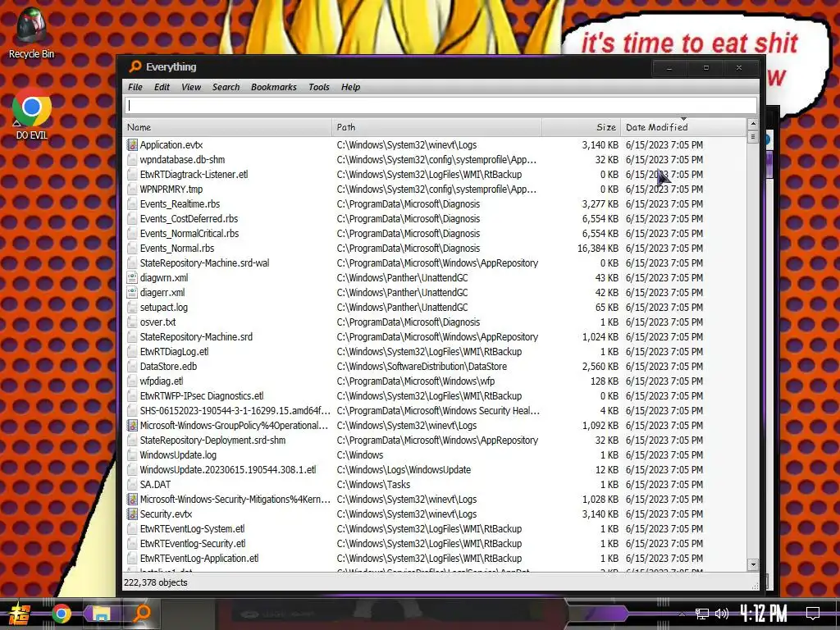The width and height of the screenshot is (840, 630).
Task: Select Events_NormalCritical.rbs file name
Action: (x=189, y=234)
